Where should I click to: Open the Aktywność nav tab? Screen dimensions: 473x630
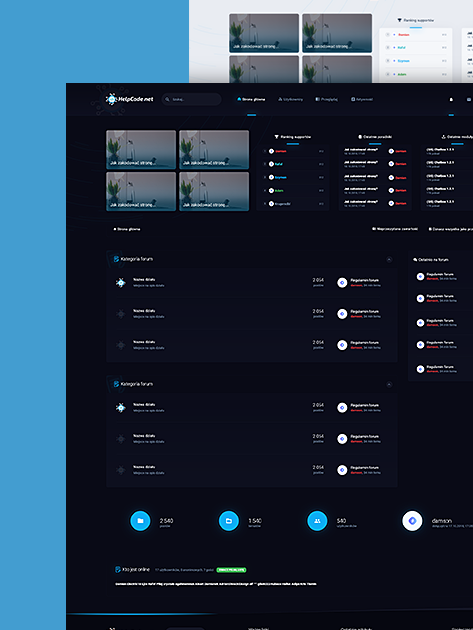tap(362, 99)
